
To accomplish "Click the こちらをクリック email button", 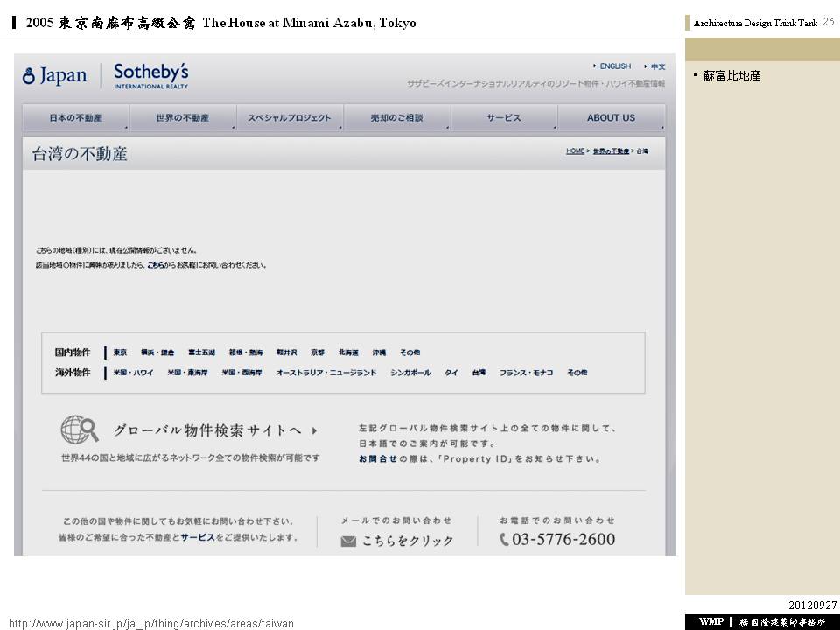I will tap(408, 541).
